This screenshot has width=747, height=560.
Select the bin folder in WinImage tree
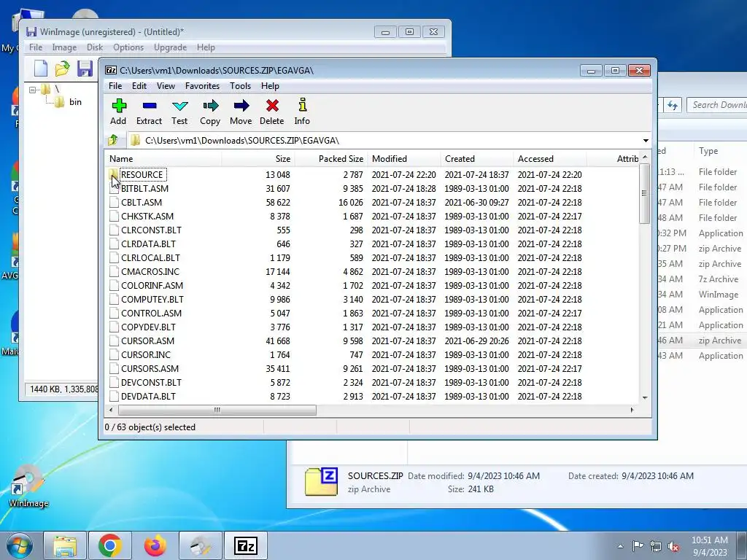click(75, 102)
